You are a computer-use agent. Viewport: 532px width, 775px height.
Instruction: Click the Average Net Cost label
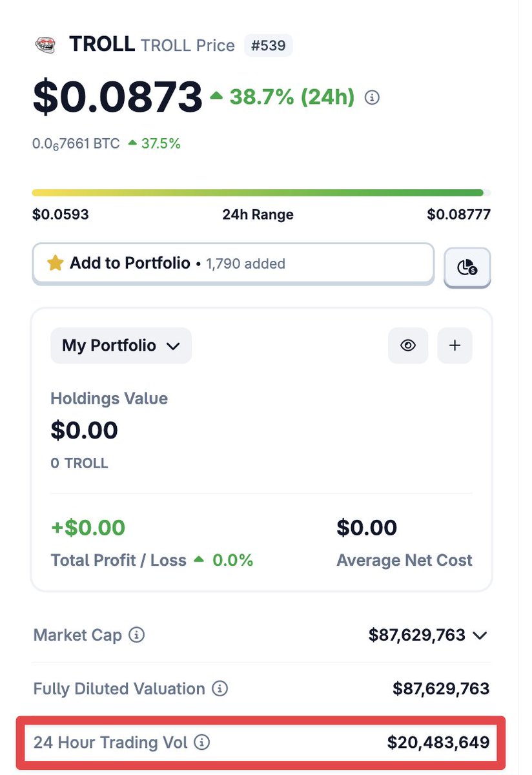(404, 560)
